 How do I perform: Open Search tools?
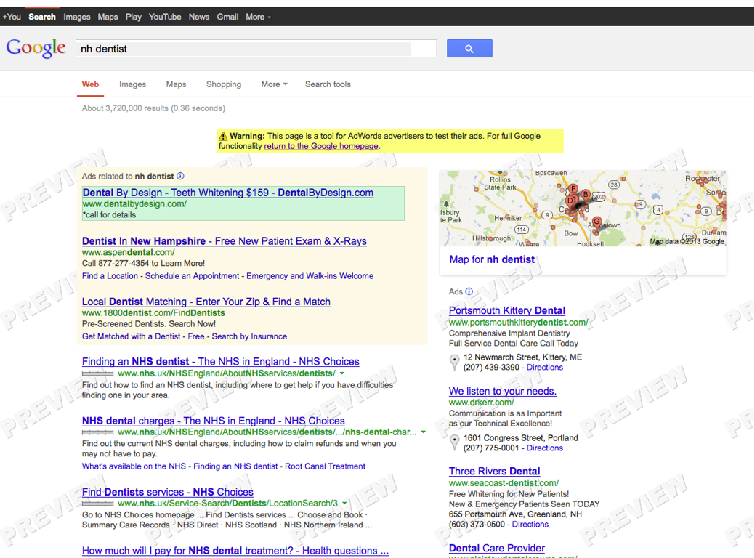pyautogui.click(x=328, y=84)
